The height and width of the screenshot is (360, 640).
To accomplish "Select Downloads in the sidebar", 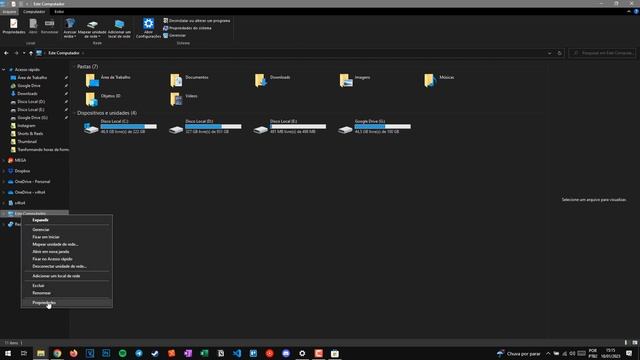I will (27, 93).
